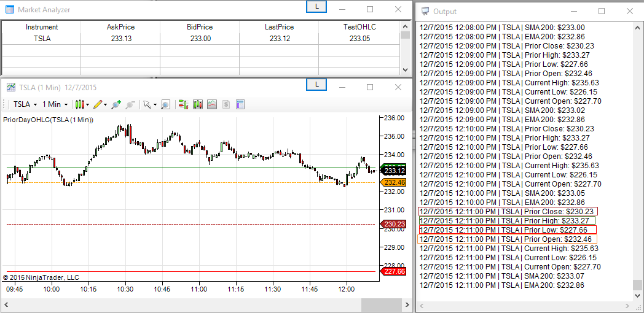The image size is (644, 313).
Task: Open the chart style candlestick icon
Action: (80, 104)
